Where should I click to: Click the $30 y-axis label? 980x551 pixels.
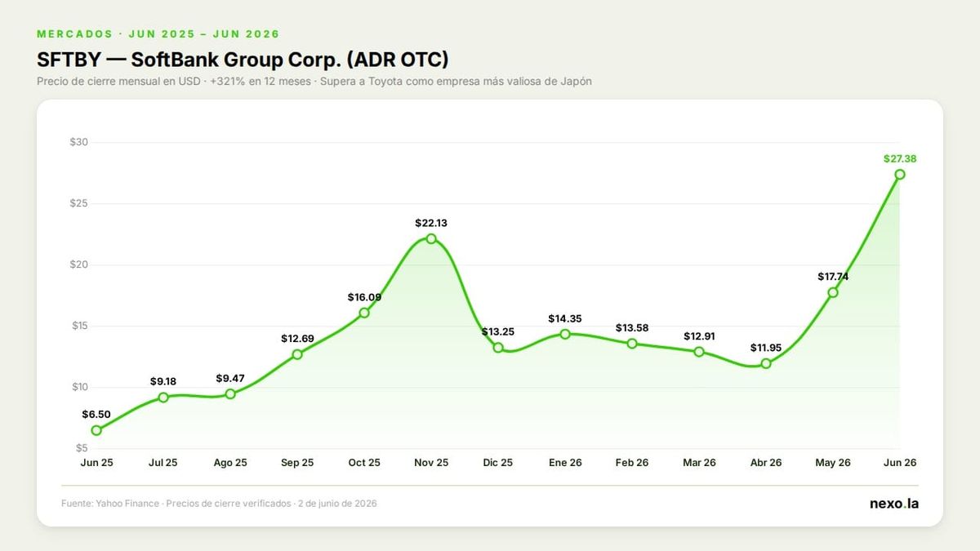[79, 142]
